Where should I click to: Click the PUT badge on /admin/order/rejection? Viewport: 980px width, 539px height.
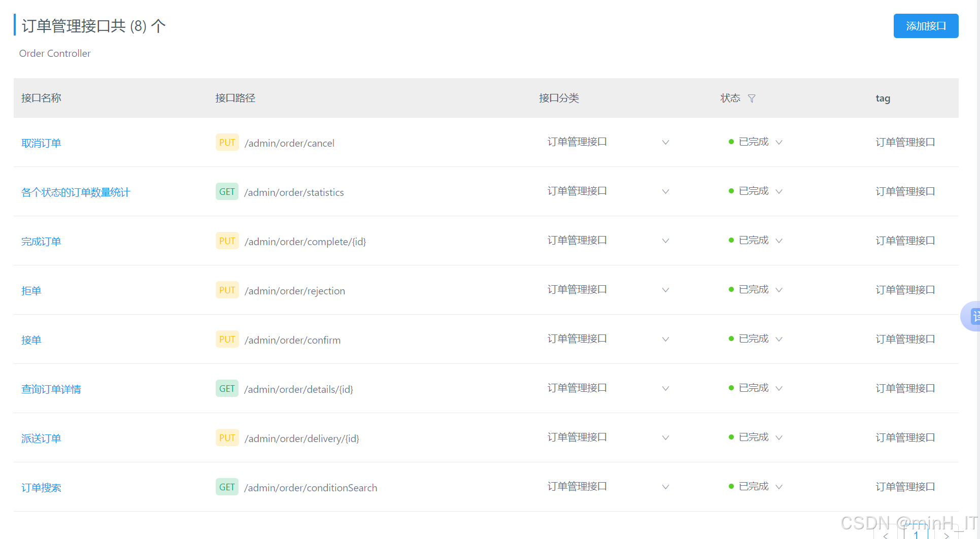tap(227, 290)
